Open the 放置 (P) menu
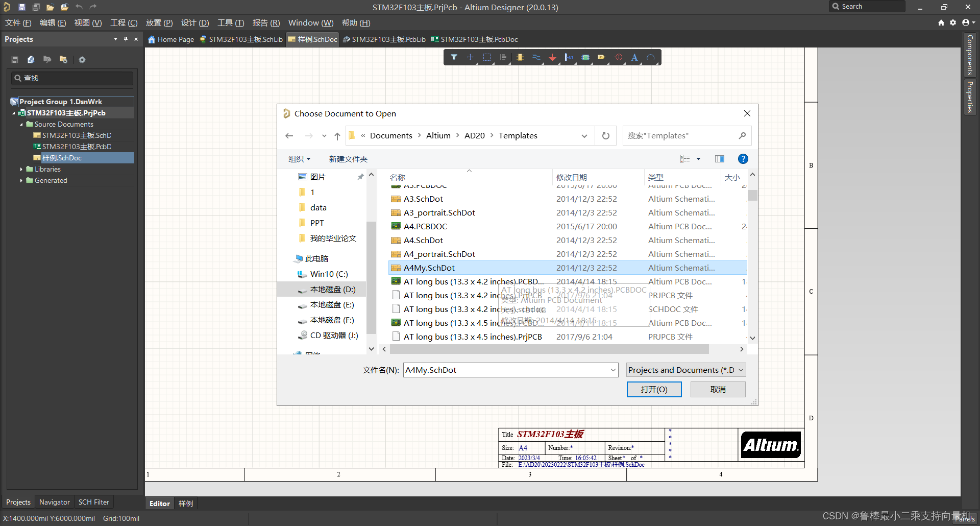This screenshot has height=526, width=980. (159, 23)
